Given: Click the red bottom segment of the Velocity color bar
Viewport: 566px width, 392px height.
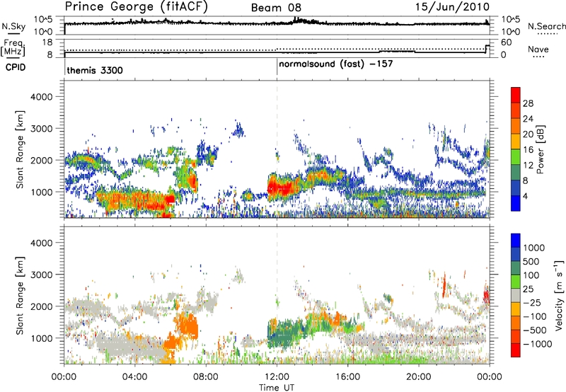Looking at the screenshot, I should pos(516,350).
